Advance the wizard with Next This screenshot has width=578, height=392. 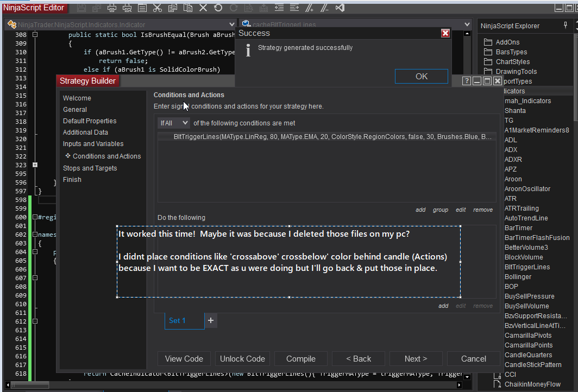[x=416, y=359]
